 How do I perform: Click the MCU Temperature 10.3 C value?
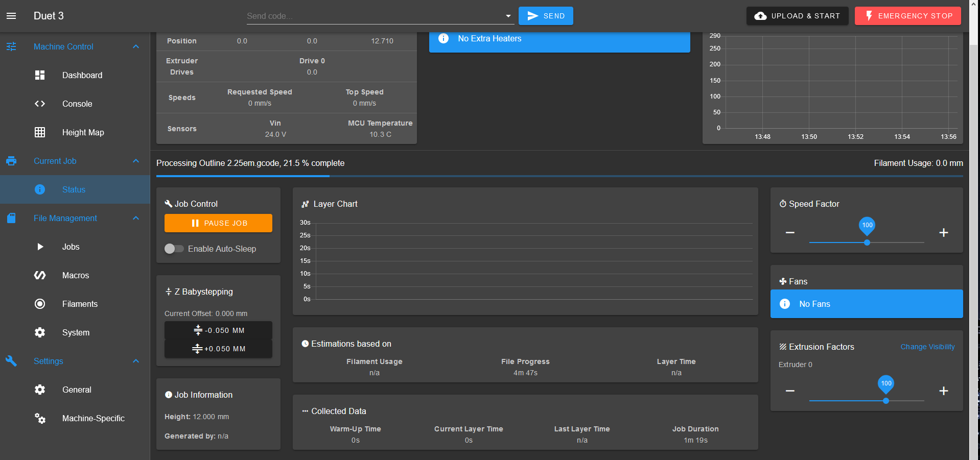380,134
